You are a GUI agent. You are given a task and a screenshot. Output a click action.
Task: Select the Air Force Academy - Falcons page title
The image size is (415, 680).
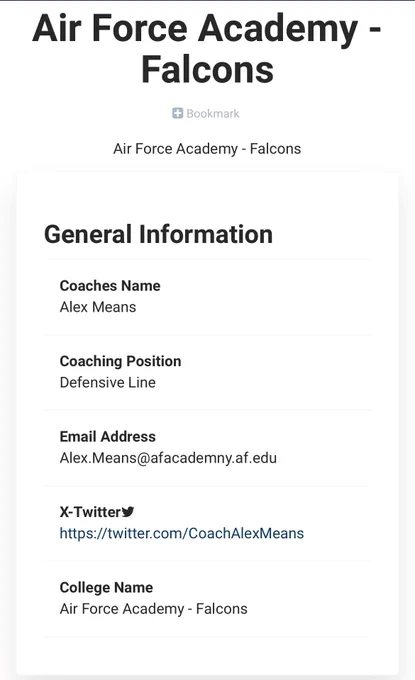coord(207,49)
